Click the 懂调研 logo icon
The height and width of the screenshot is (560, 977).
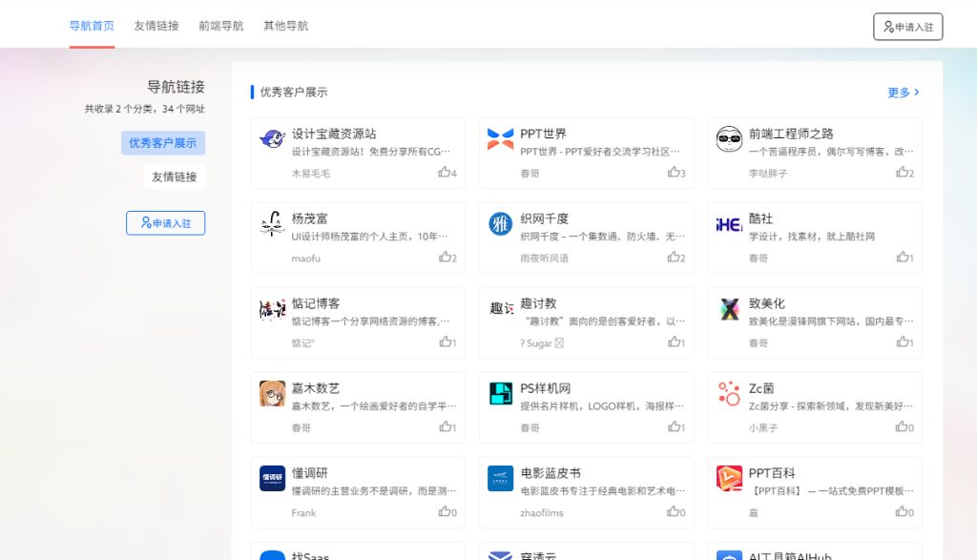(272, 478)
